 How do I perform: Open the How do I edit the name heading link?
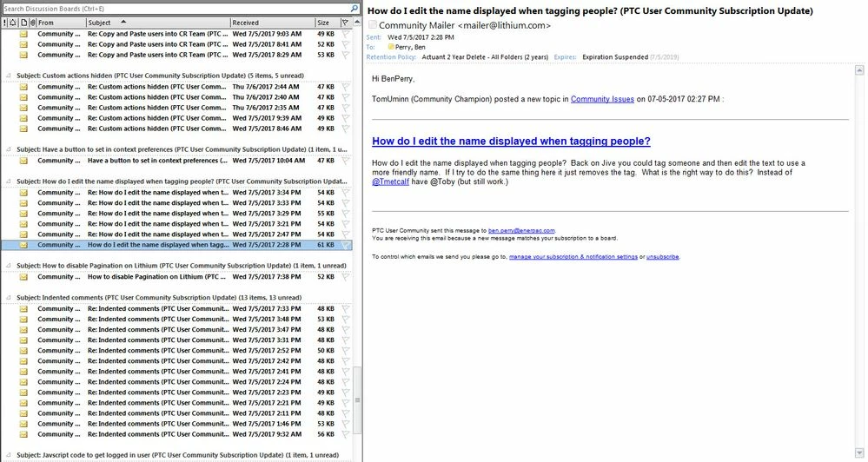click(511, 141)
